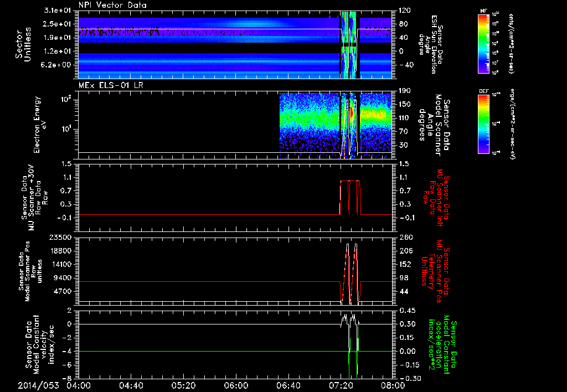Click the NPI Vector Data panel title
This screenshot has width=567, height=392.
pos(112,5)
